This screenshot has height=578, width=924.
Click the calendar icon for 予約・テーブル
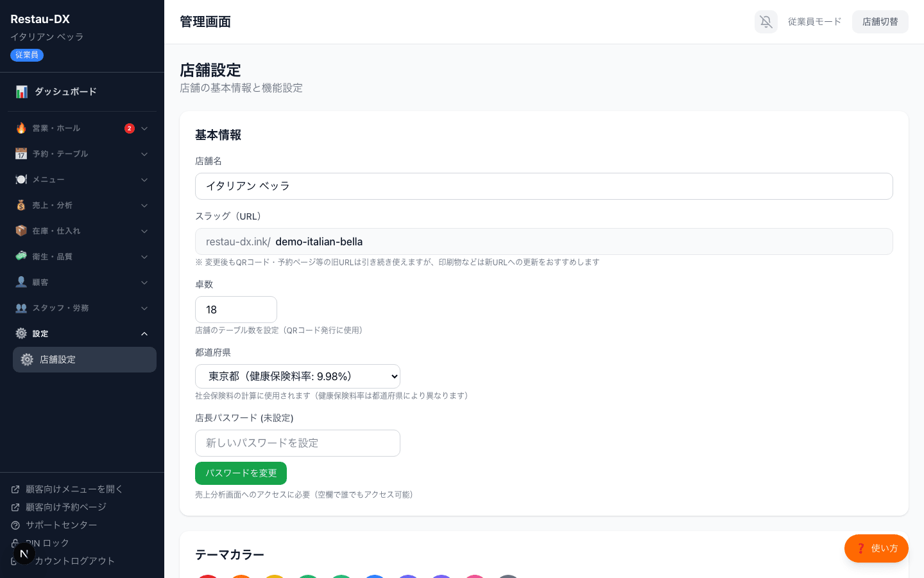click(x=21, y=153)
